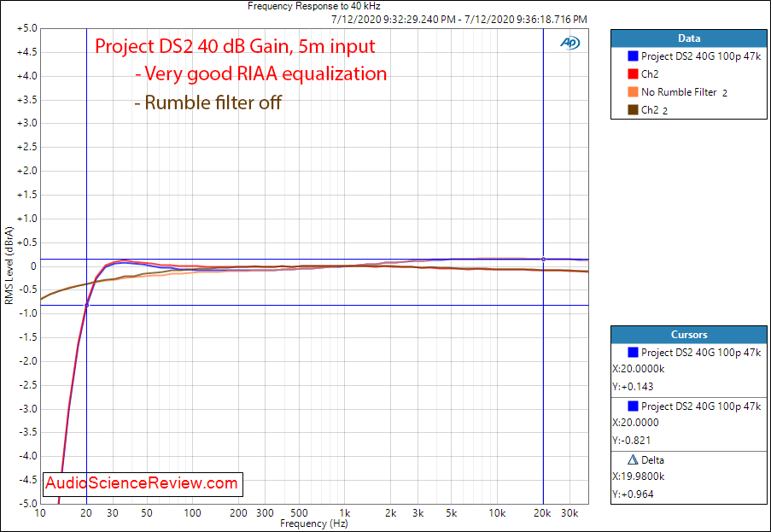
Task: Select 'Project DS2 40G 100p 47k' legend label
Action: pos(701,56)
